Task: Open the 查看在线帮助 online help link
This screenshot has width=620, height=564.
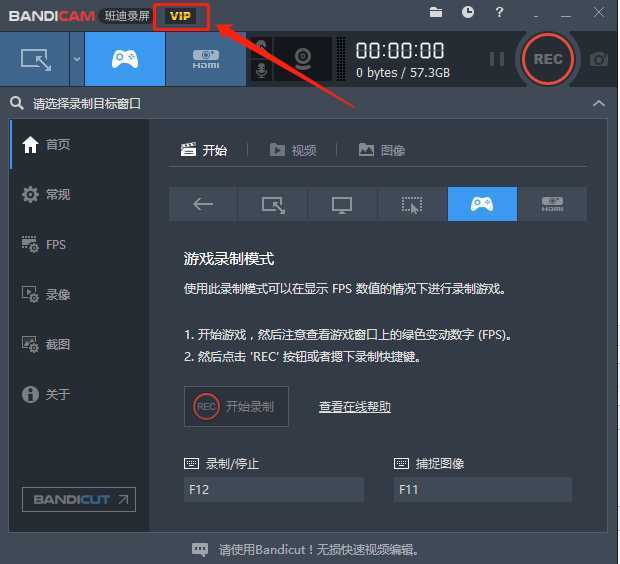Action: point(355,407)
